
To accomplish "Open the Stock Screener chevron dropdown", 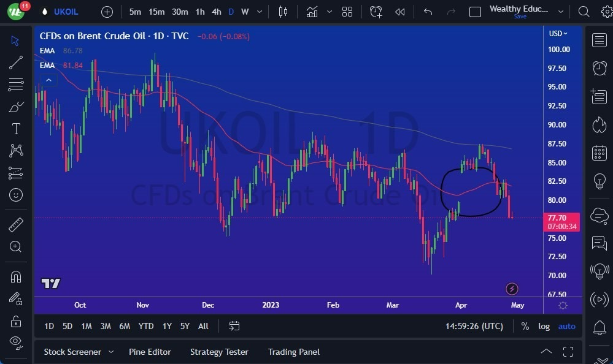I will tap(111, 352).
